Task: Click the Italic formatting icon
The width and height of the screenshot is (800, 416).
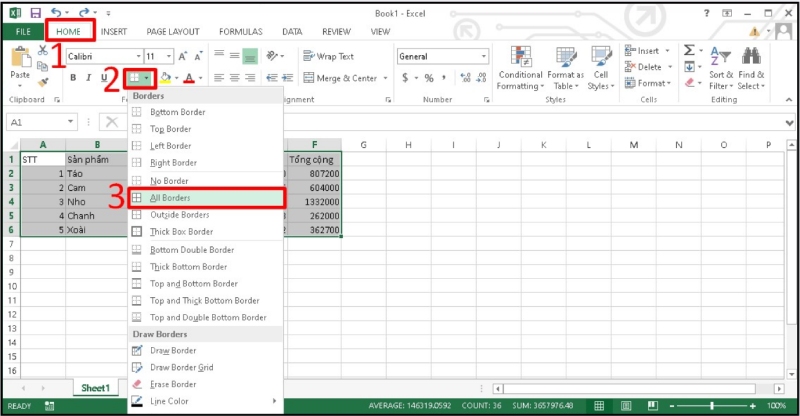Action: 88,78
